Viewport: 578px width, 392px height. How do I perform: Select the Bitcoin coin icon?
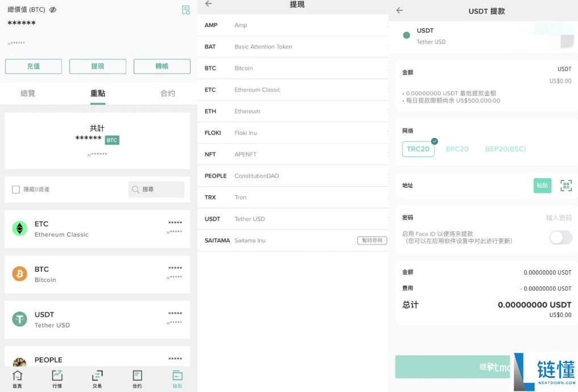click(x=19, y=274)
